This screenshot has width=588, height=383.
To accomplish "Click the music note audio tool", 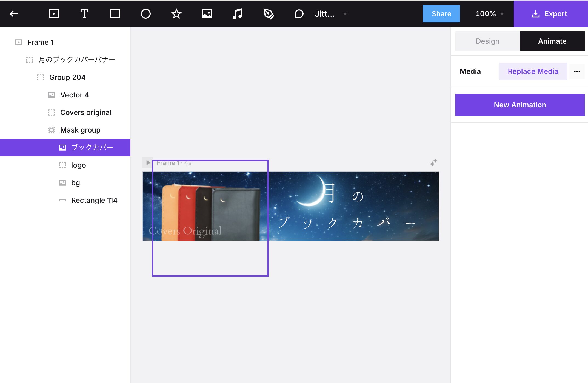I will point(237,14).
